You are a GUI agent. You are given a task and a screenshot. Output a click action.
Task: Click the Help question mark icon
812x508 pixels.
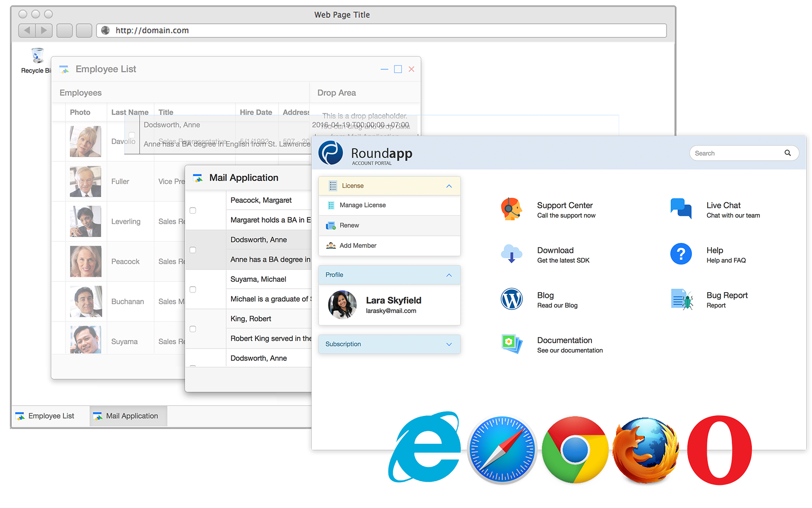point(681,254)
